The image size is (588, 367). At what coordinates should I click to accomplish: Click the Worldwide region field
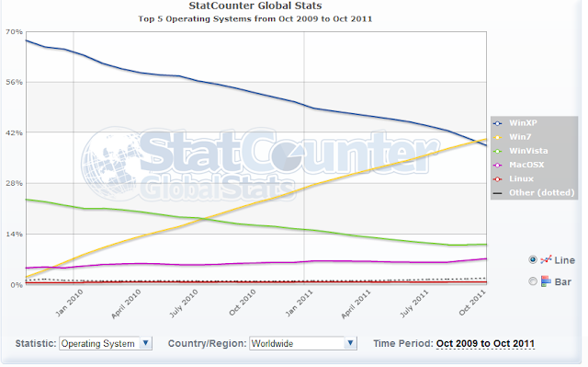(303, 343)
